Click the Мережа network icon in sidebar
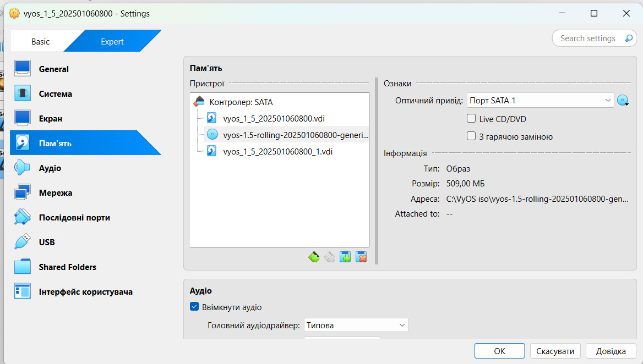643x364 pixels. pos(23,193)
